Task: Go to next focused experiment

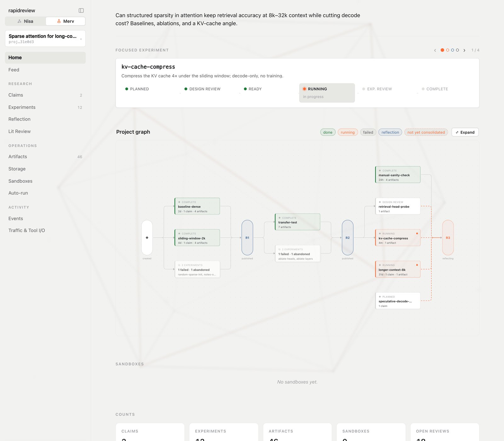Action: tap(464, 50)
